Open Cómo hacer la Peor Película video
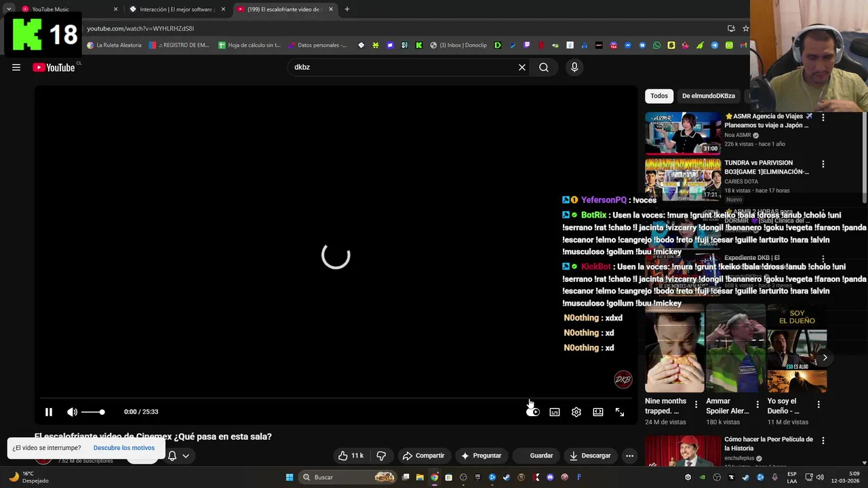The image size is (868, 488). [x=683, y=451]
